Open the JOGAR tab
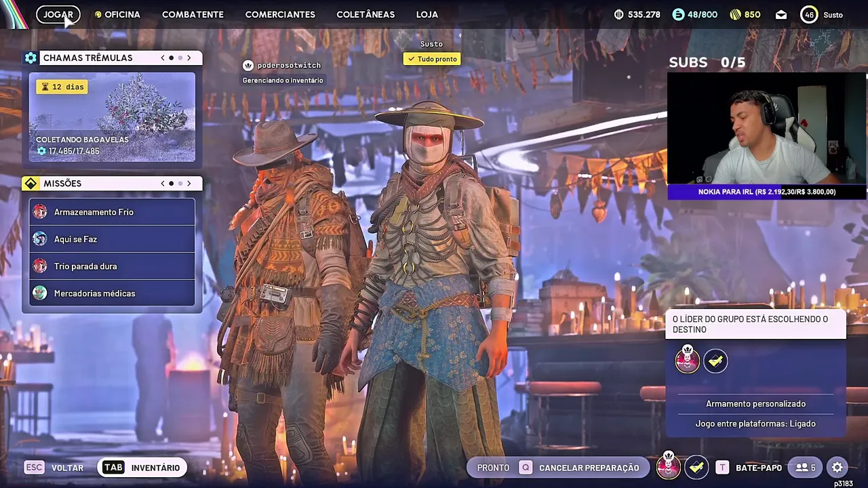This screenshot has width=868, height=488. [x=58, y=14]
